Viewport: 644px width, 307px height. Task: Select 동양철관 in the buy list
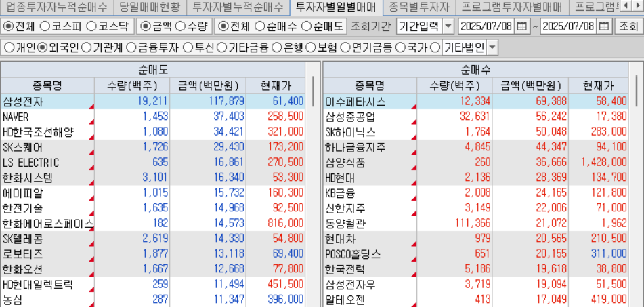click(475, 224)
